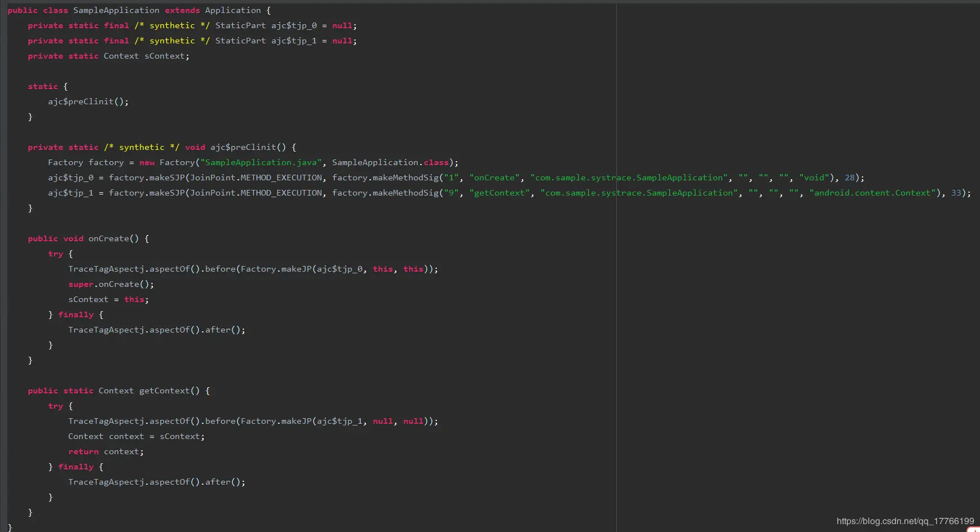Image resolution: width=980 pixels, height=532 pixels.
Task: Click the "1" string in makeMethodSig
Action: pyautogui.click(x=451, y=178)
